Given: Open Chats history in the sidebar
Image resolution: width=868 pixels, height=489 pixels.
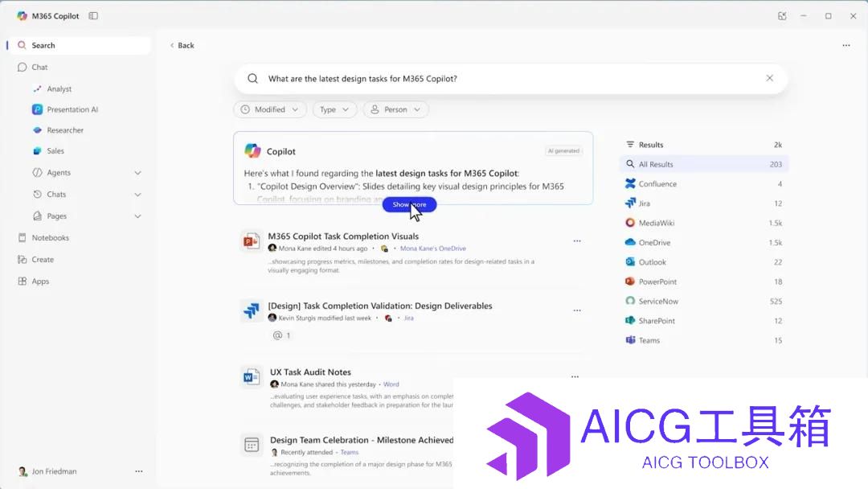Looking at the screenshot, I should (56, 195).
